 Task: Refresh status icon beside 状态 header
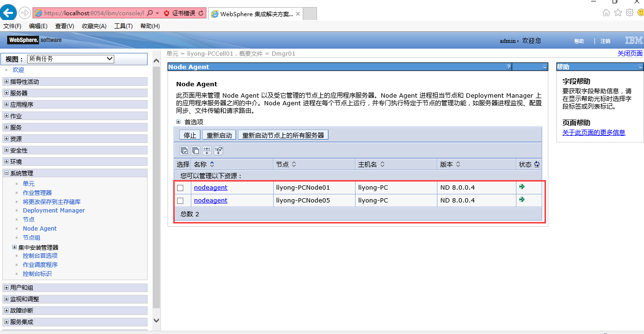[537, 164]
